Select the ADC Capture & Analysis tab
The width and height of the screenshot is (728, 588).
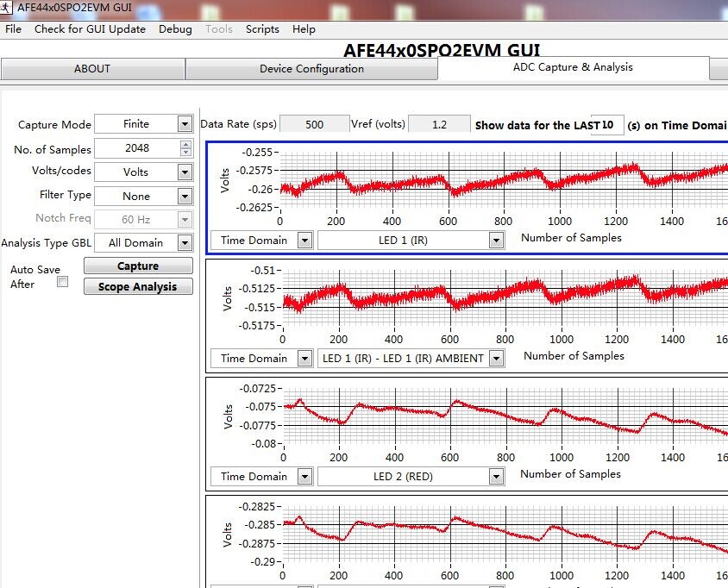pos(573,67)
